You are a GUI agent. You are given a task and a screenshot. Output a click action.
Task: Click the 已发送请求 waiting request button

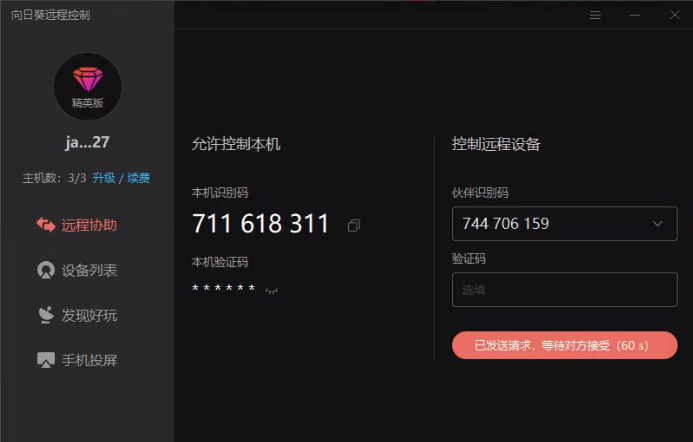click(564, 345)
